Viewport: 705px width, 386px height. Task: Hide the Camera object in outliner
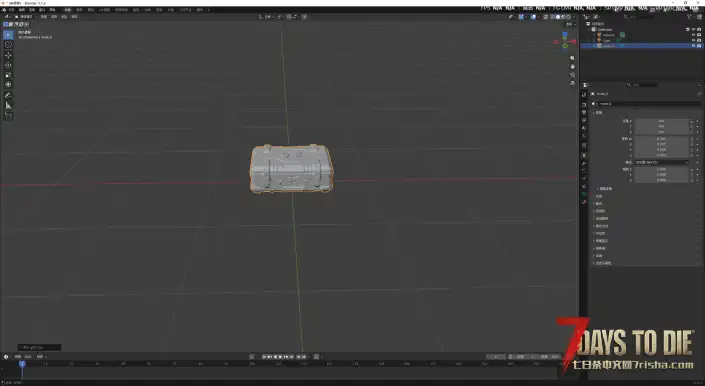click(693, 35)
